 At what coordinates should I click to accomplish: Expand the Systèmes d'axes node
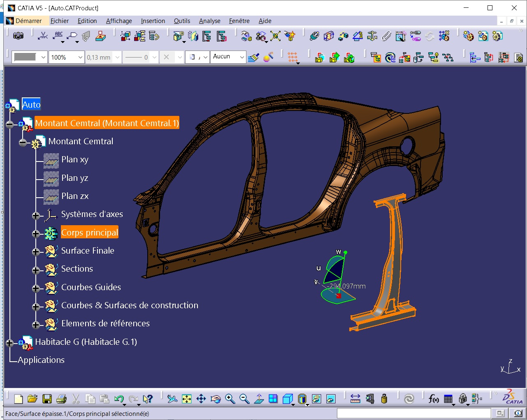coord(36,215)
